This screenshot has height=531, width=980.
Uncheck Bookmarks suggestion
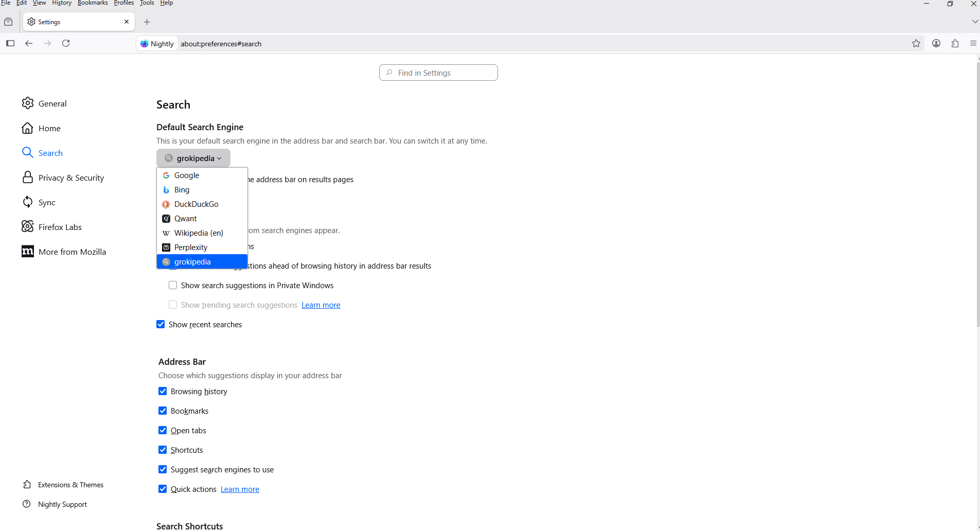163,411
